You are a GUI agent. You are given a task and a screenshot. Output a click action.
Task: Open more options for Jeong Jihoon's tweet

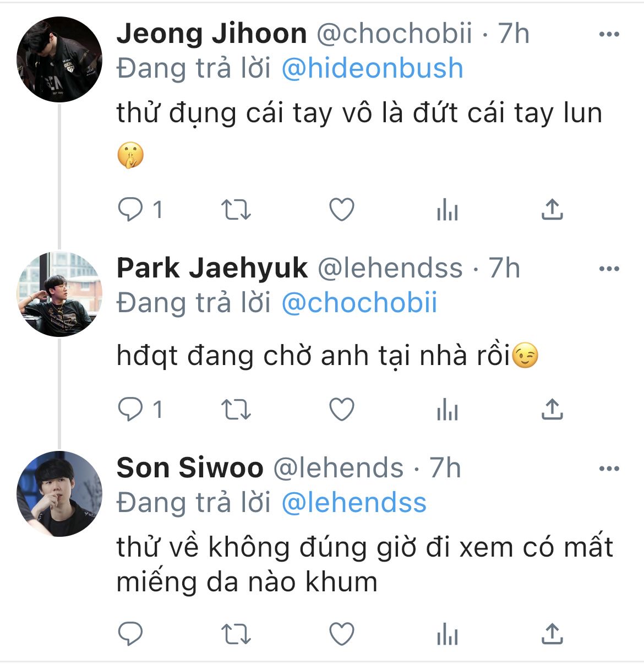click(x=609, y=35)
